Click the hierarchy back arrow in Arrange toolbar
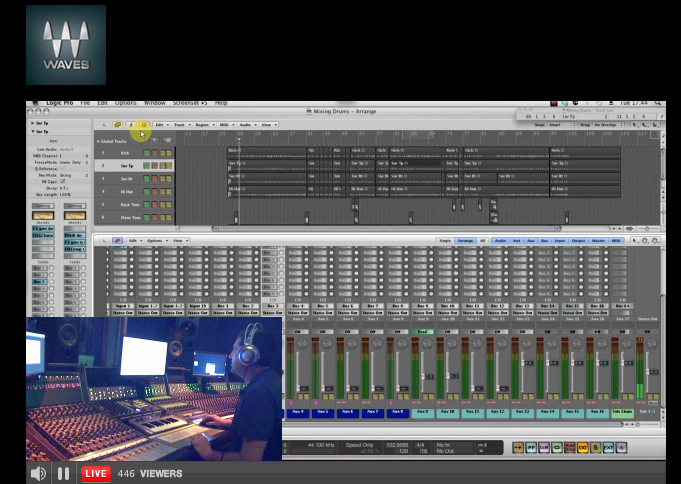The width and height of the screenshot is (681, 484). coord(104,125)
